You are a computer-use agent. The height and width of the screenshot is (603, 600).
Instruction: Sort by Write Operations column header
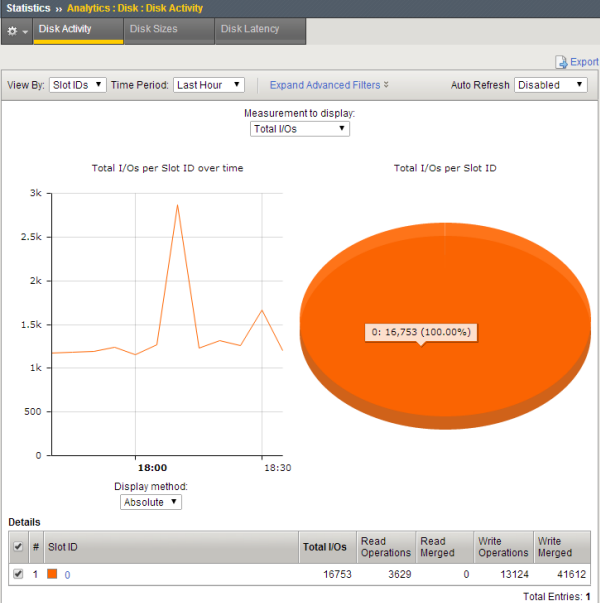[x=502, y=547]
